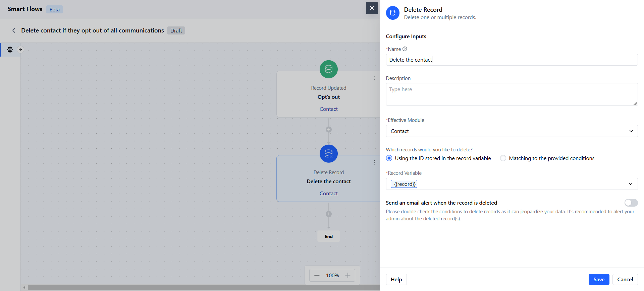
Task: Click the Opt's out node title
Action: pyautogui.click(x=329, y=97)
